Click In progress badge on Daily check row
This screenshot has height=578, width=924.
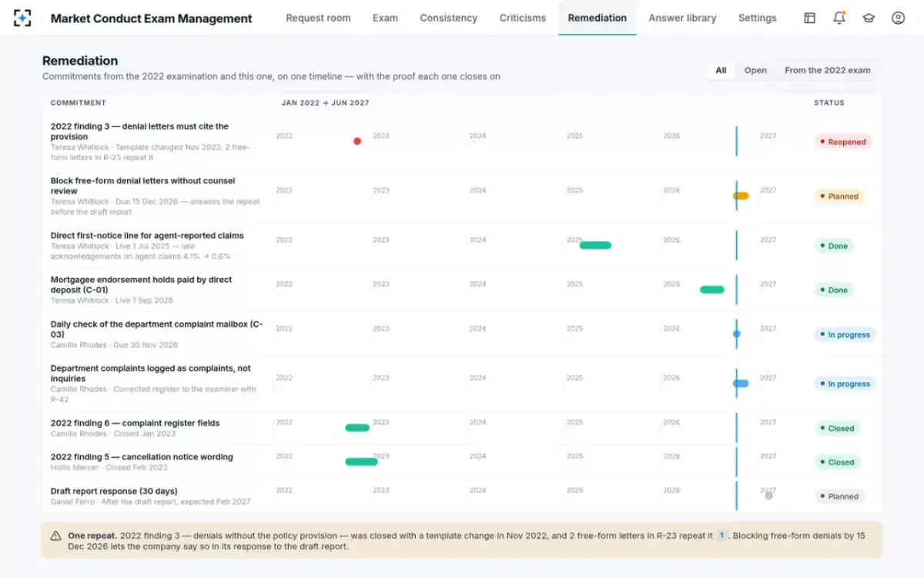845,334
